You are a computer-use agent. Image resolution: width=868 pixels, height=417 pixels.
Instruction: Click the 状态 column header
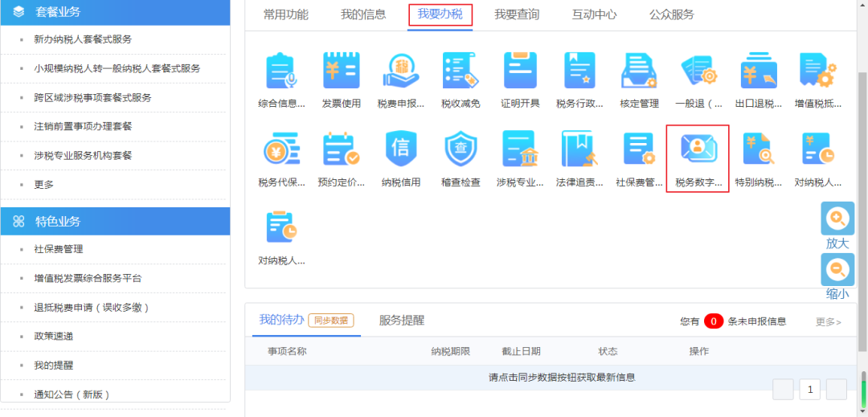pos(608,351)
